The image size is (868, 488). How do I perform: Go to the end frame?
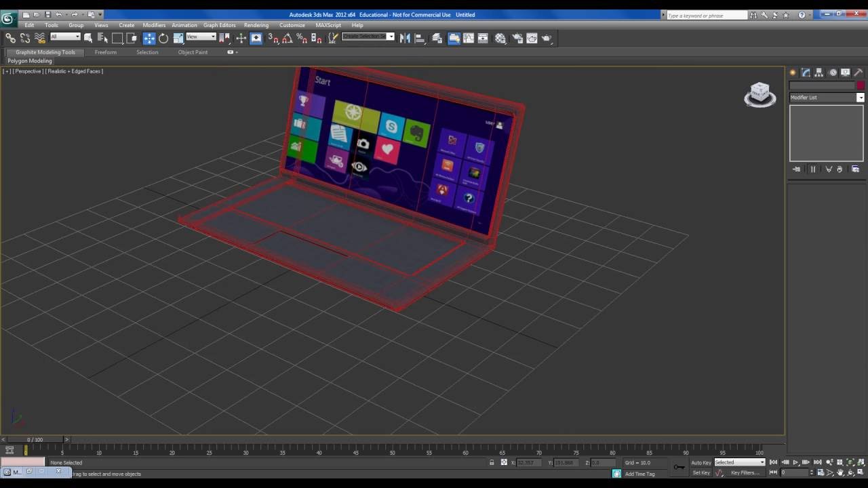click(818, 462)
